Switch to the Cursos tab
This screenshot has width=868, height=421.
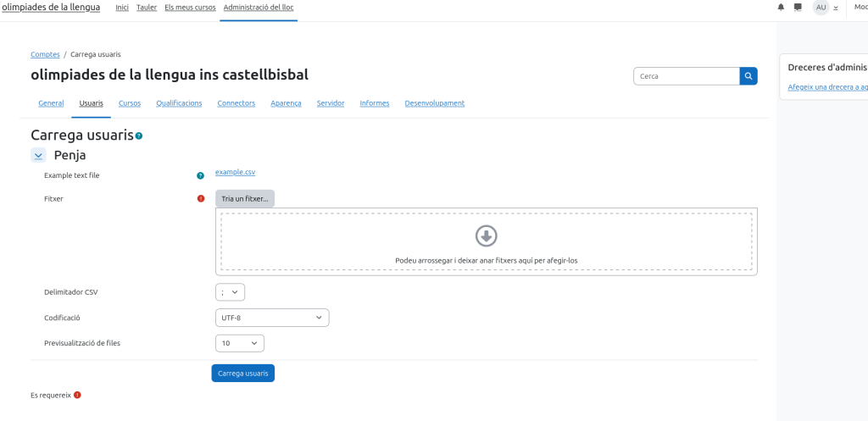(130, 103)
